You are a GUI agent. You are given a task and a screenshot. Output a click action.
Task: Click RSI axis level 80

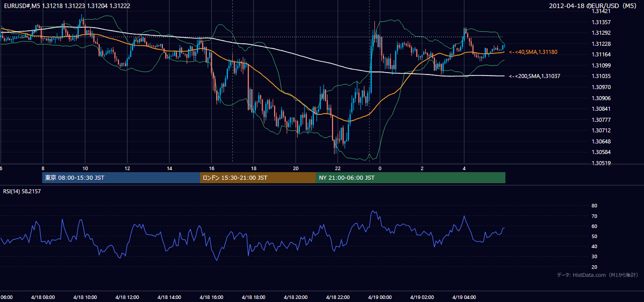click(x=594, y=206)
